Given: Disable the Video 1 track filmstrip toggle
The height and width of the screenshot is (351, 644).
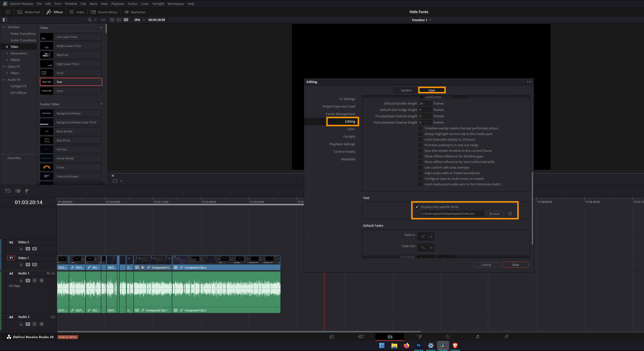Looking at the screenshot, I should point(35,264).
